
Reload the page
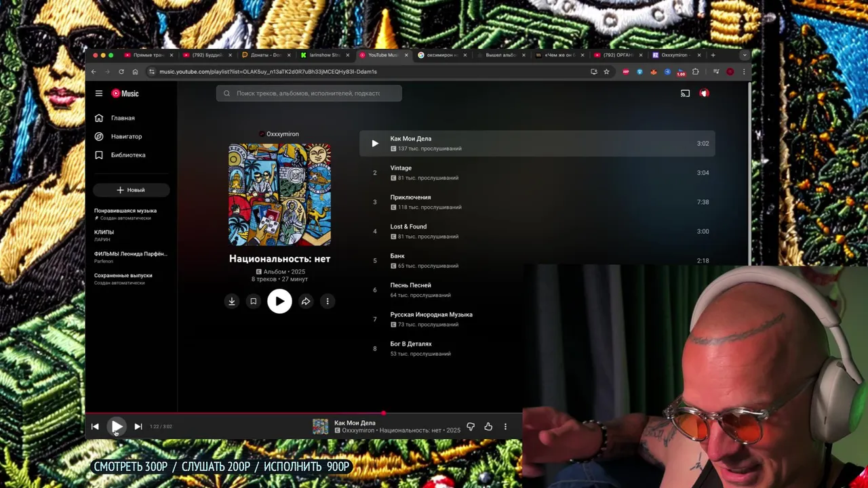pyautogui.click(x=121, y=72)
